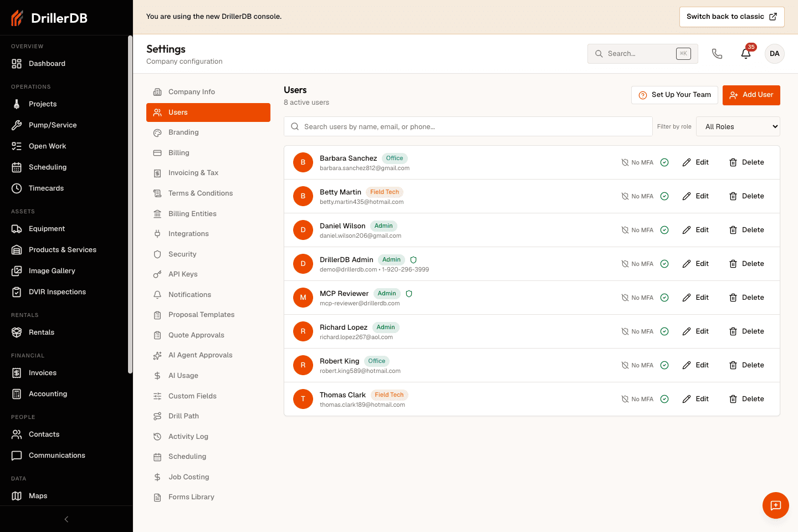Open Invoices in sidebar

(64, 373)
